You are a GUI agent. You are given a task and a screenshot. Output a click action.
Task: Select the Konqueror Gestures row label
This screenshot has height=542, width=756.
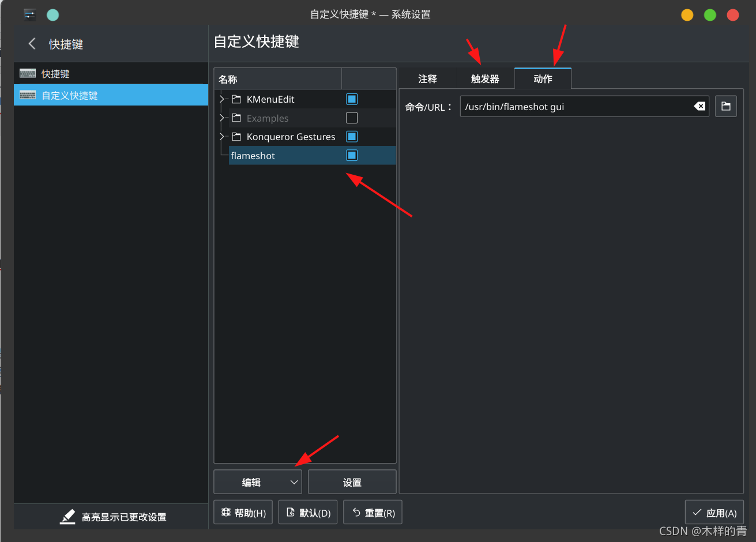point(291,137)
